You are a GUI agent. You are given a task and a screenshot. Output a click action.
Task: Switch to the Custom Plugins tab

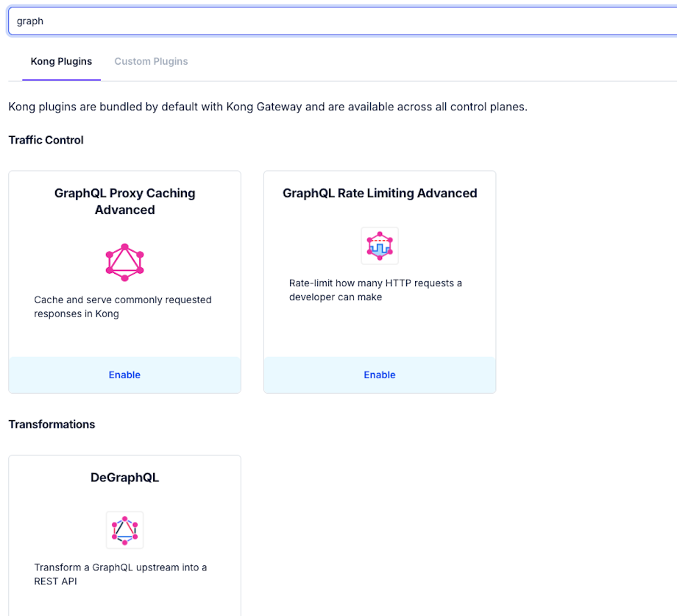[151, 61]
